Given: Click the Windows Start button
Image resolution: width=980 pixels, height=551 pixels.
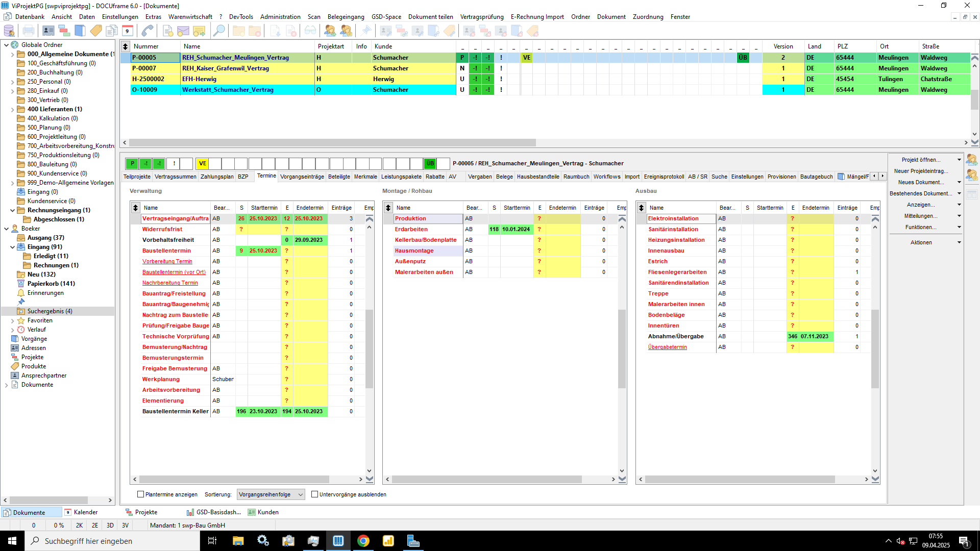Looking at the screenshot, I should click(12, 541).
